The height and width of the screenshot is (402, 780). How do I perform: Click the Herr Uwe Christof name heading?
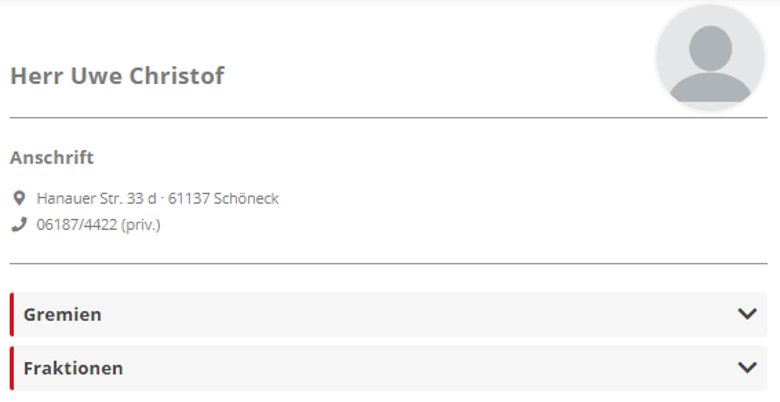[x=117, y=76]
